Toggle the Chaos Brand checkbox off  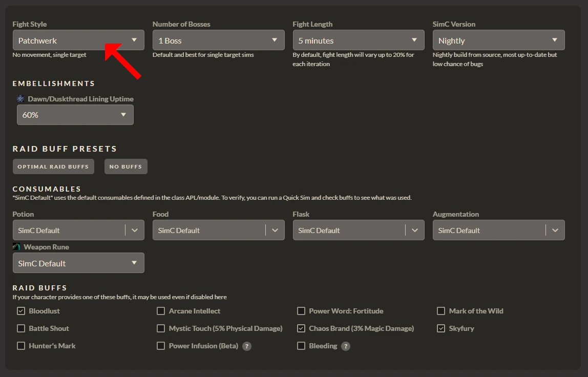coord(301,328)
